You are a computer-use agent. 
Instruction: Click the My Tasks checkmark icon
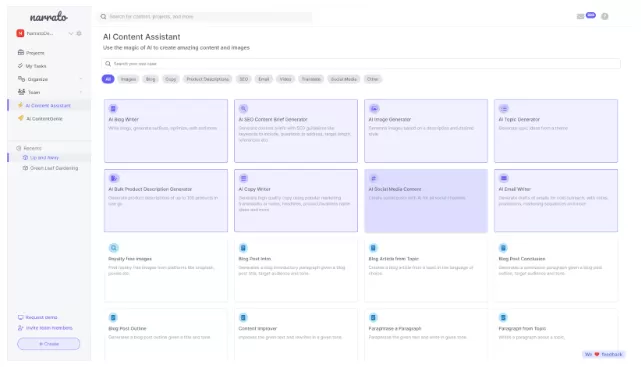20,65
